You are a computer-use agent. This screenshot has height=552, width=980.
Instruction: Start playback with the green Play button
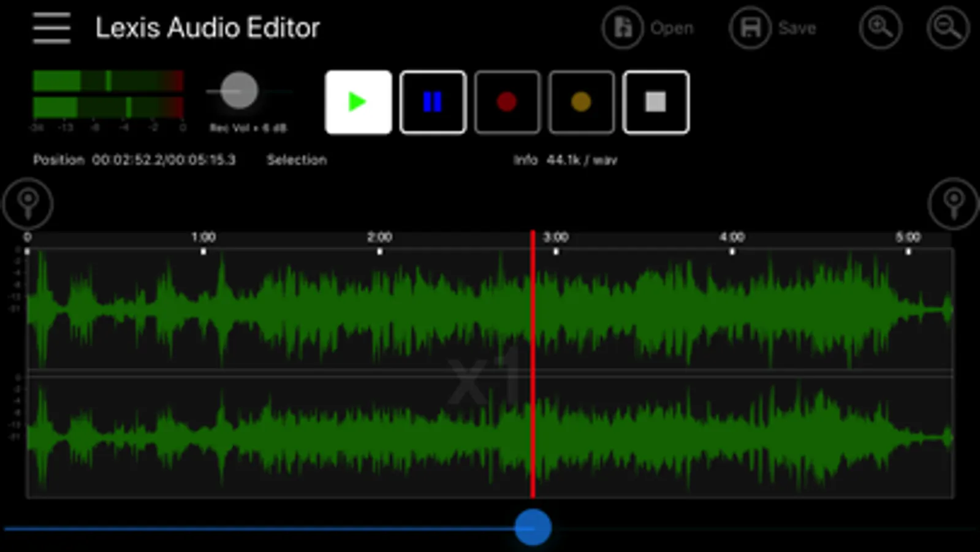(x=358, y=102)
